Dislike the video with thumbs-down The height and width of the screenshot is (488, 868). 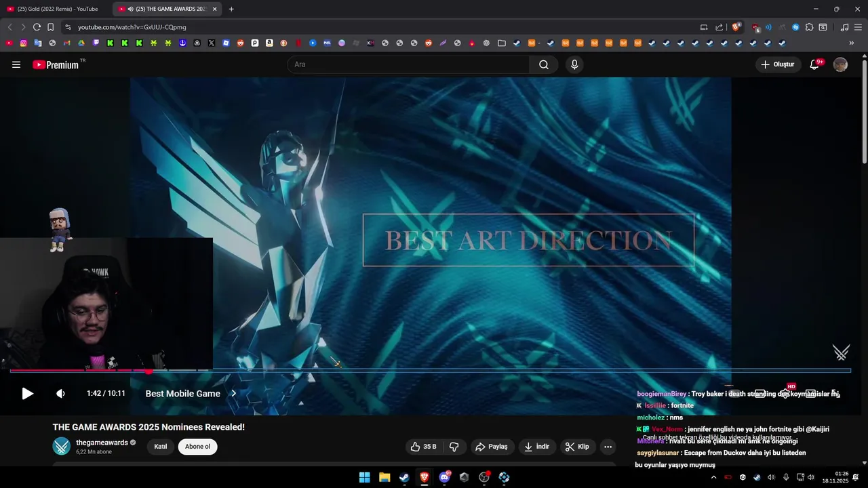coord(454,447)
